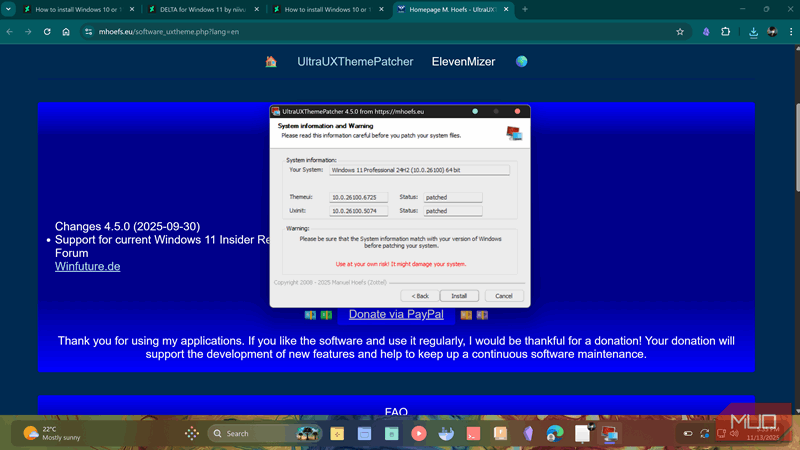Open the taskbar clock showing 11/13/2025
The width and height of the screenshot is (800, 450).
(x=763, y=434)
